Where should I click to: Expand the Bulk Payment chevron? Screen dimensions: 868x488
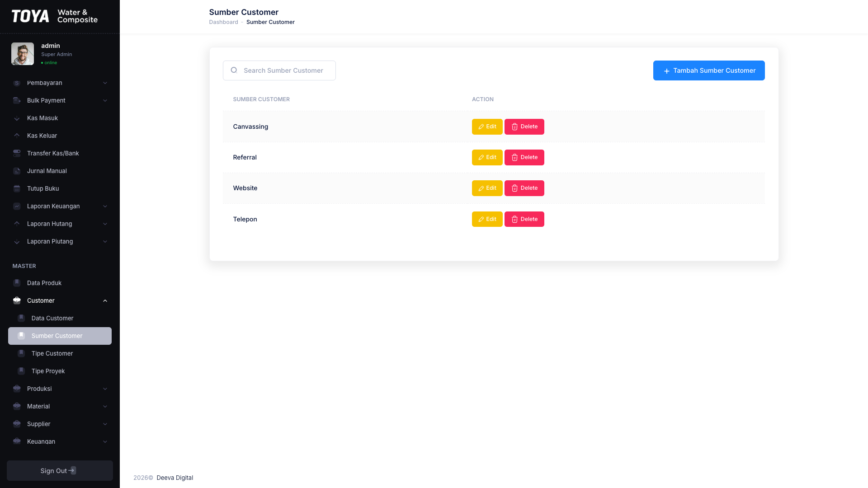coord(105,100)
